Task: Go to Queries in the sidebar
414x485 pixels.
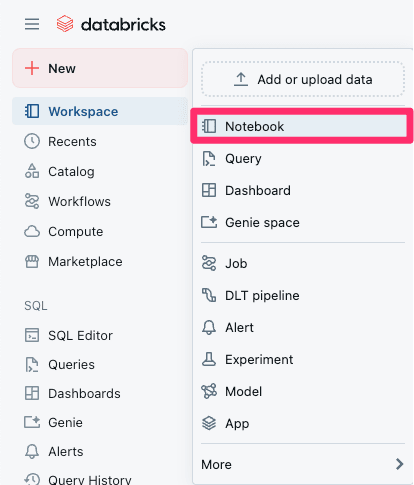Action: pyautogui.click(x=100, y=364)
